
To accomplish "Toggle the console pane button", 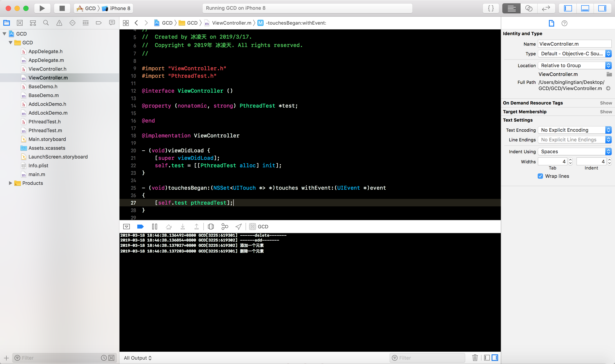I will tap(495, 358).
